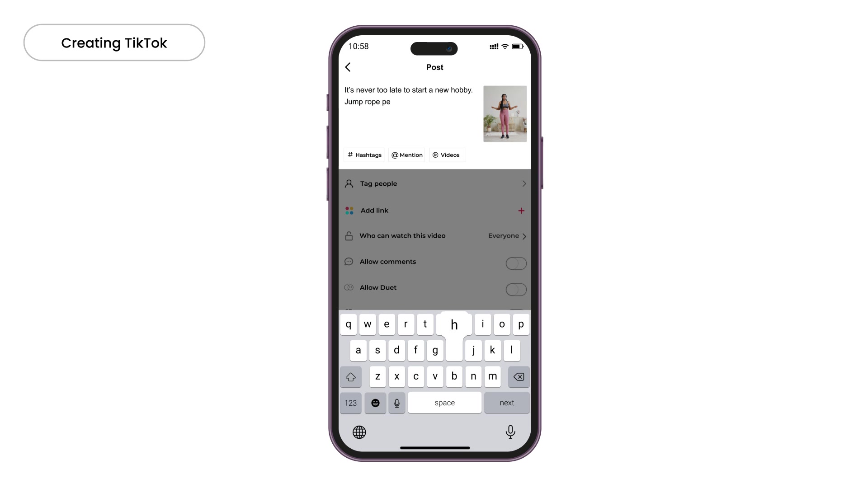Tap the Add link colorful icon

click(x=349, y=210)
